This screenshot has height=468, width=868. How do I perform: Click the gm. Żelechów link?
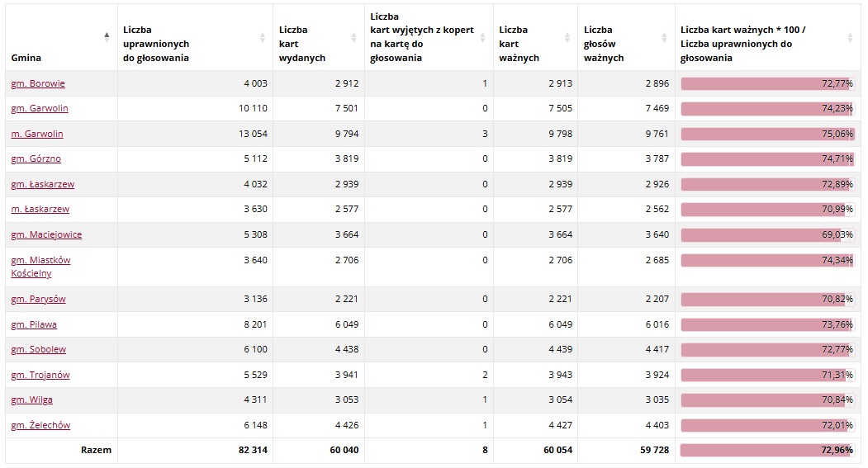coord(40,425)
